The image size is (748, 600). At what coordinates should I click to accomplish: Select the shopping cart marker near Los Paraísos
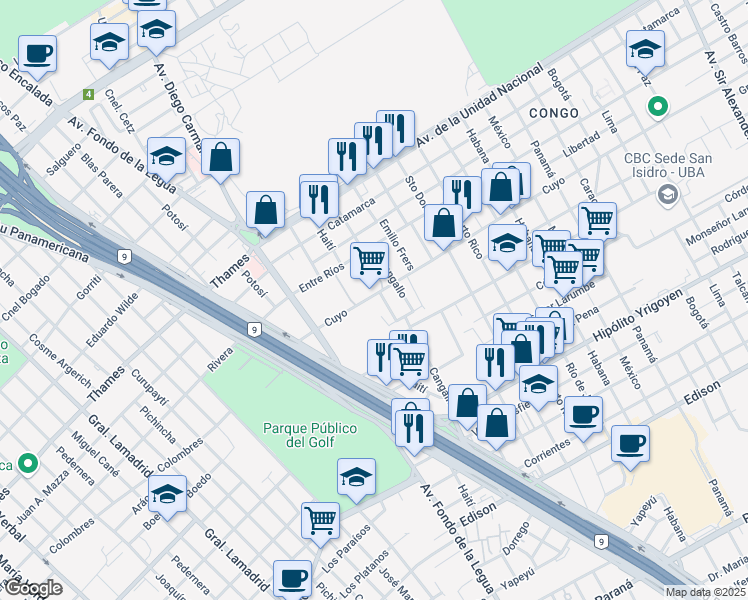(321, 522)
